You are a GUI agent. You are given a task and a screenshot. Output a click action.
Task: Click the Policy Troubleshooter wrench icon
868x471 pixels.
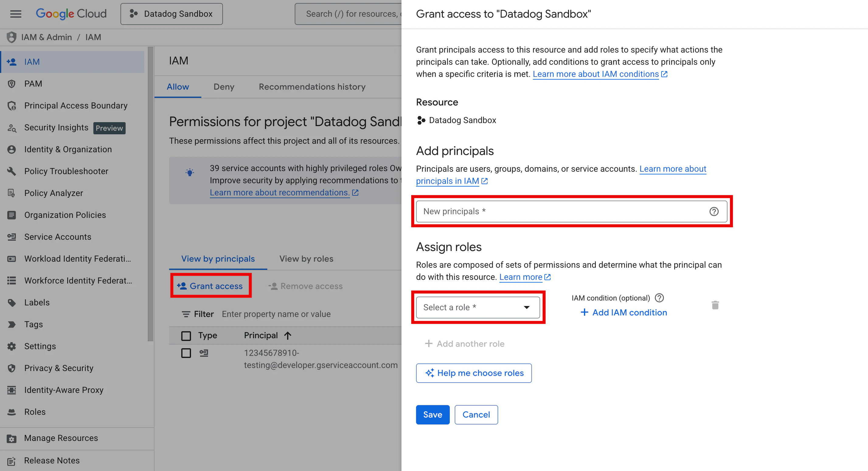(12, 171)
